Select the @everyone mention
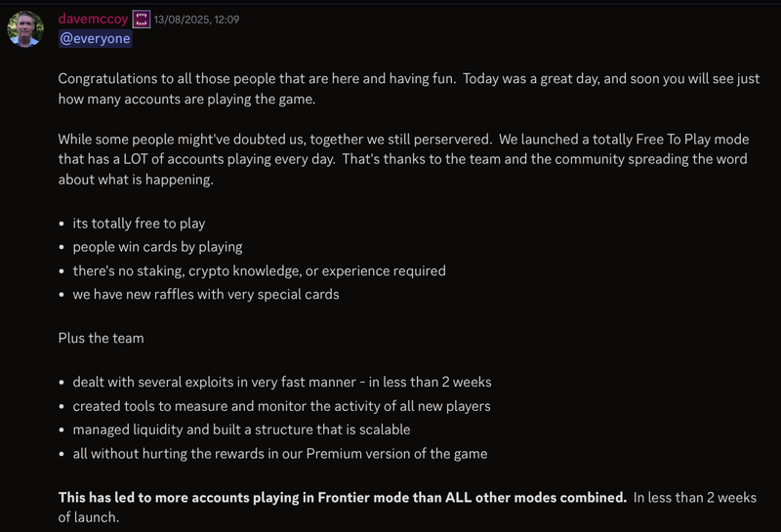 (95, 39)
